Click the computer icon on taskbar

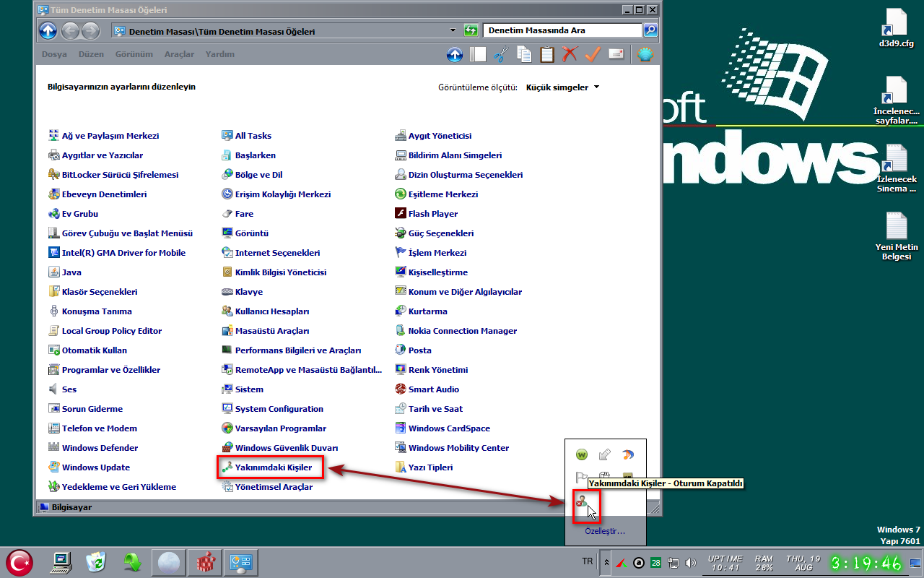coord(62,562)
